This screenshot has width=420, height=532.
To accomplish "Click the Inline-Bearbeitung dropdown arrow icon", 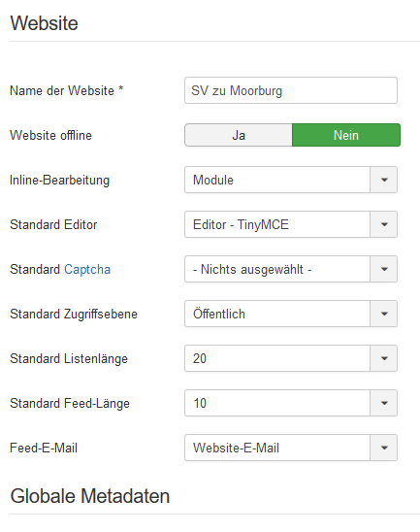I will click(x=384, y=180).
